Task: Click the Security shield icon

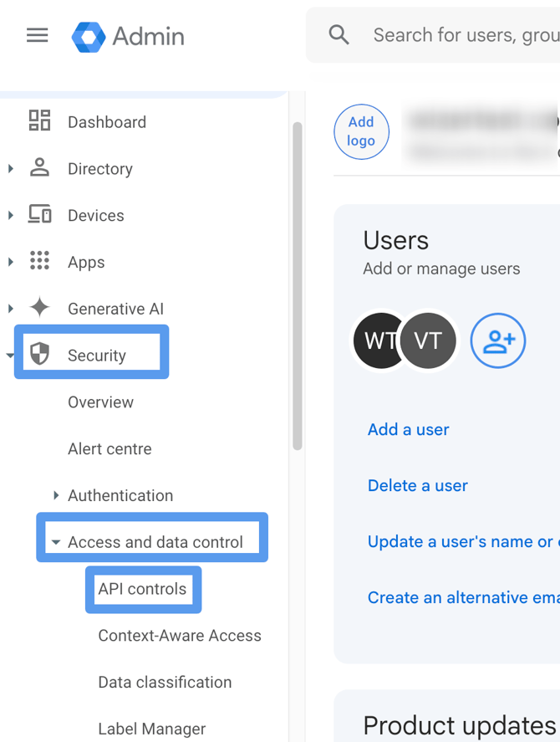Action: tap(39, 355)
